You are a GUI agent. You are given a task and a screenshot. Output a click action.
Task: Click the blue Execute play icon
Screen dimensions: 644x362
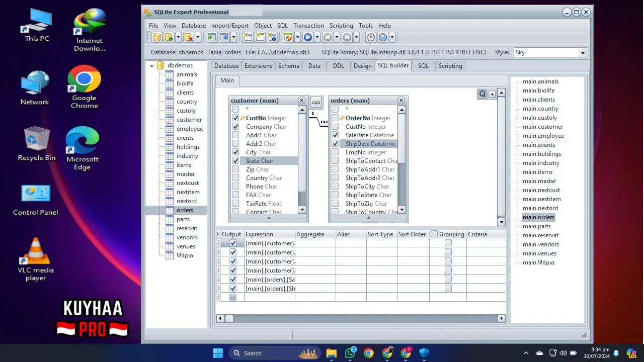307,37
